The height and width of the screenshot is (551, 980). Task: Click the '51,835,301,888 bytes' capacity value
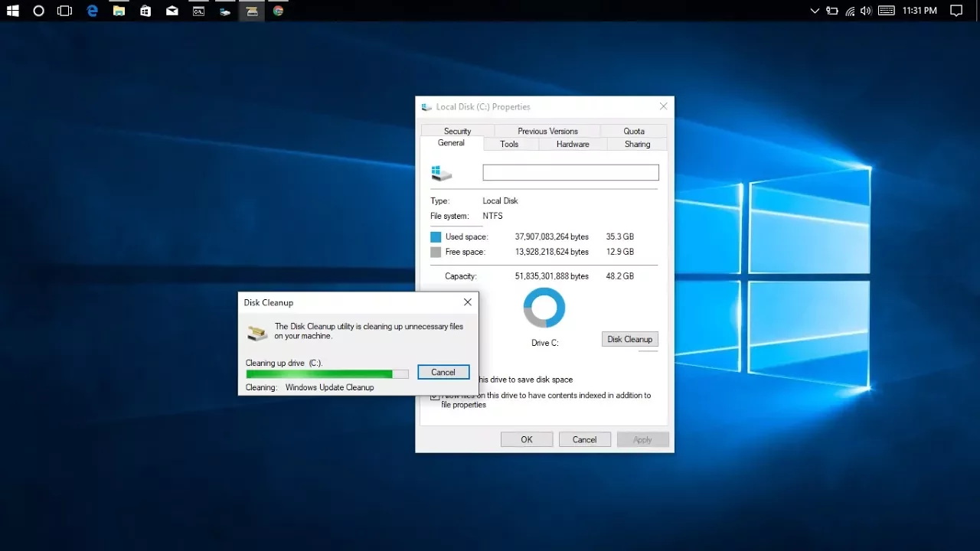(551, 276)
